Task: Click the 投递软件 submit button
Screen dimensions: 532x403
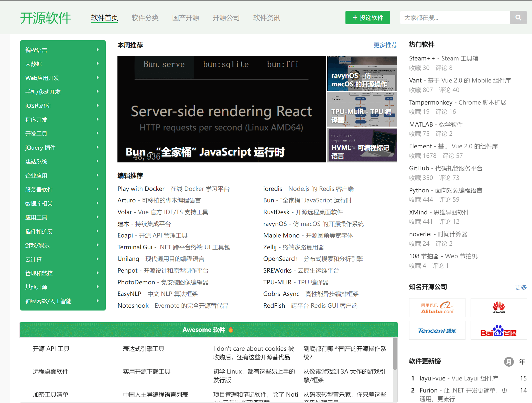Action: pyautogui.click(x=367, y=18)
